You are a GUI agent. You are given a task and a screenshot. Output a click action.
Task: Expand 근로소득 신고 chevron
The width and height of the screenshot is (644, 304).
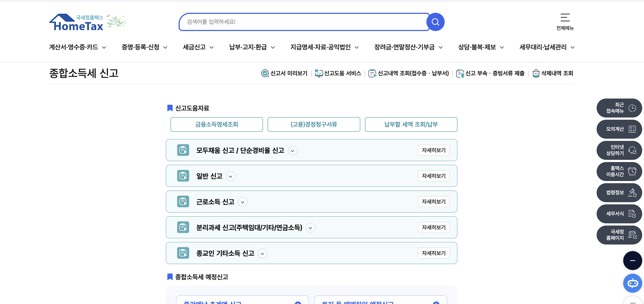pos(243,202)
